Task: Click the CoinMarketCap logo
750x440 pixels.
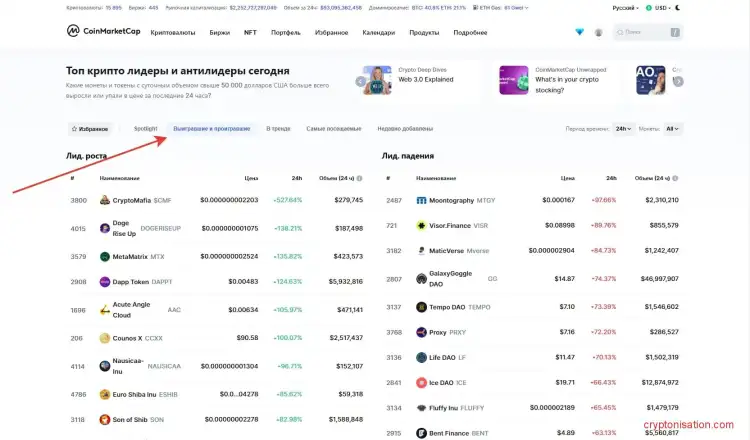Action: point(103,31)
